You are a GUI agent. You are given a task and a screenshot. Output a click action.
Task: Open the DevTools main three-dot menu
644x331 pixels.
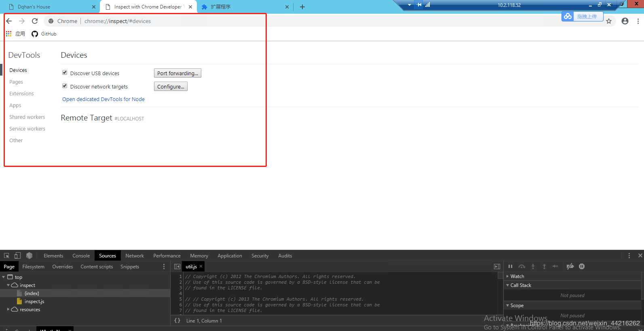(x=629, y=256)
